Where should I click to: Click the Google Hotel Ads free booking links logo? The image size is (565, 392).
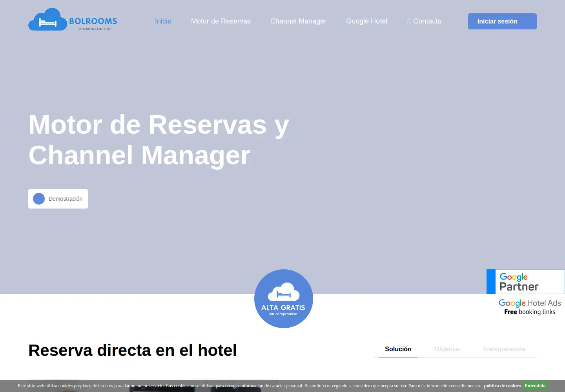pyautogui.click(x=530, y=307)
